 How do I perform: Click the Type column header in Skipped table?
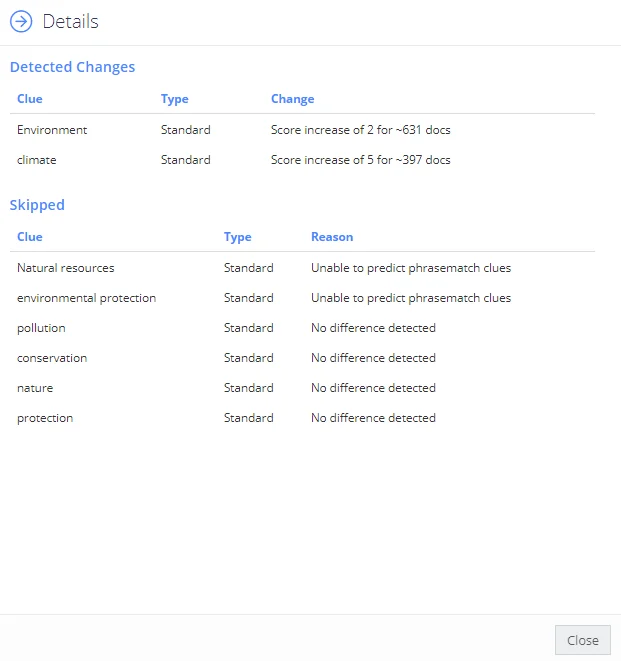(x=237, y=237)
